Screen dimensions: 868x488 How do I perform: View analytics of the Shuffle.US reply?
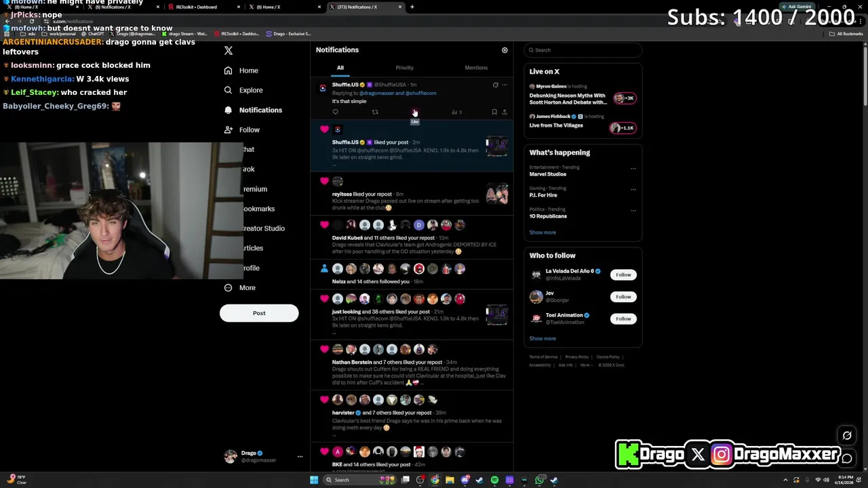[x=456, y=113]
